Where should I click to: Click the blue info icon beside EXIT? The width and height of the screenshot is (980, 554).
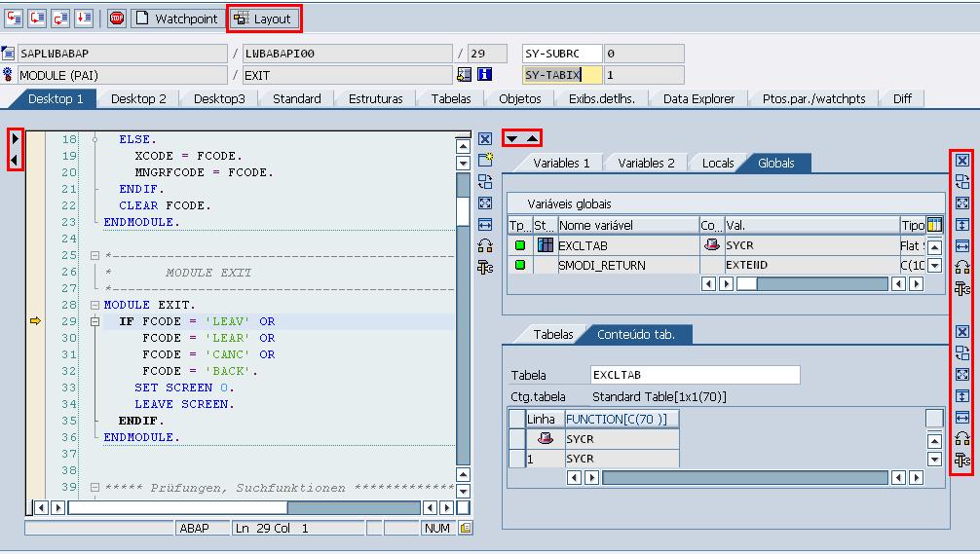[484, 75]
